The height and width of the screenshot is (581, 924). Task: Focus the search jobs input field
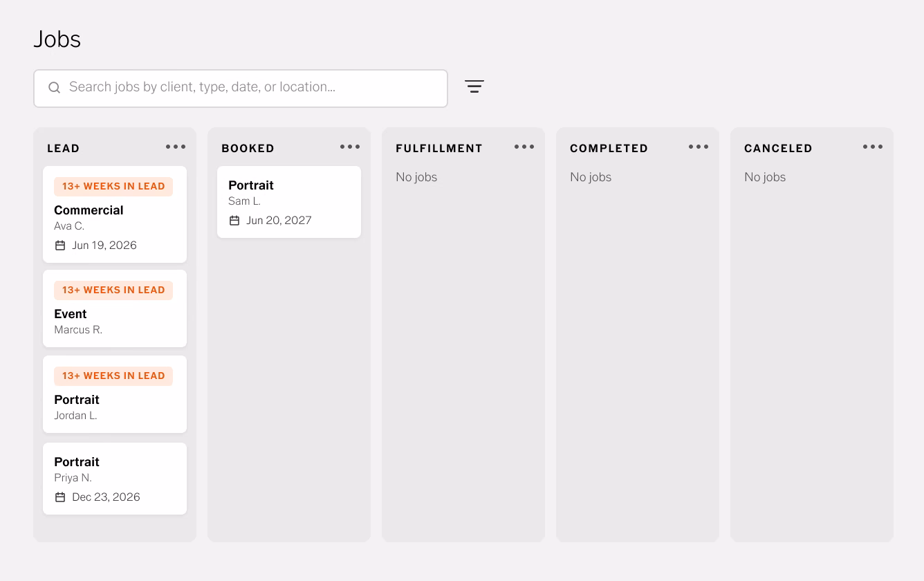241,89
